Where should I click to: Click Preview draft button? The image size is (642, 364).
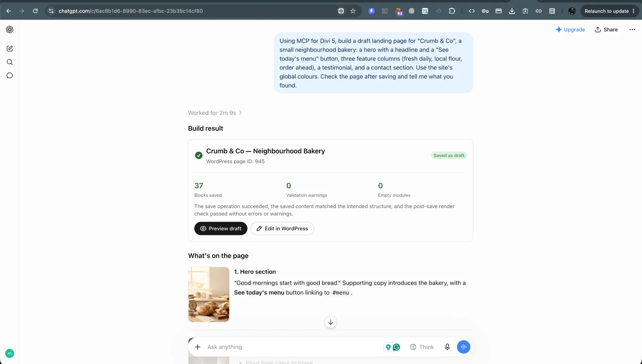coord(221,228)
